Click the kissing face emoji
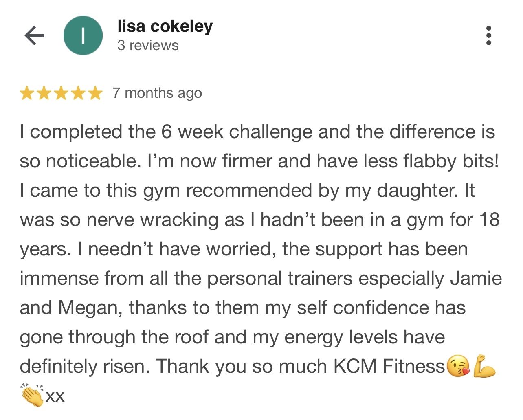This screenshot has width=523, height=420. [458, 366]
